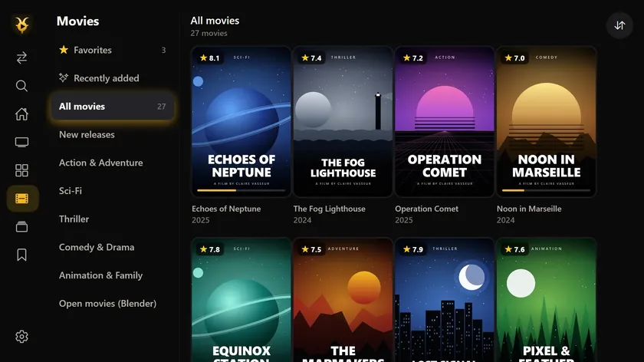Open the Recently added category
The height and width of the screenshot is (362, 644).
tap(112, 78)
